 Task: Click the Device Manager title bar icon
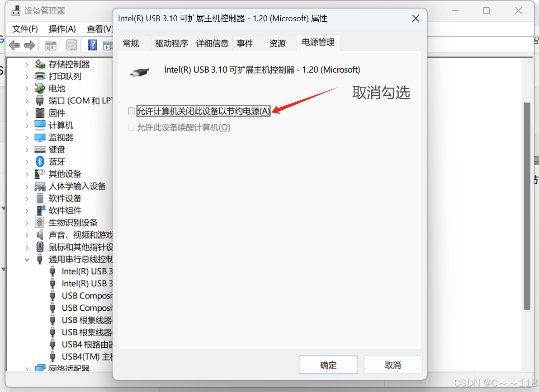(16, 11)
